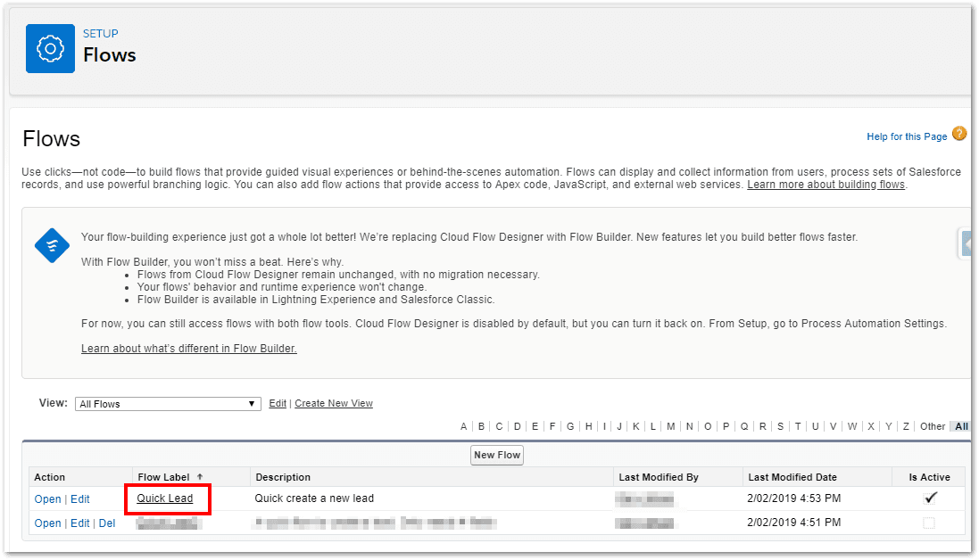Sort by Last Modified Date column header
This screenshot has height=560, width=979.
pos(792,477)
